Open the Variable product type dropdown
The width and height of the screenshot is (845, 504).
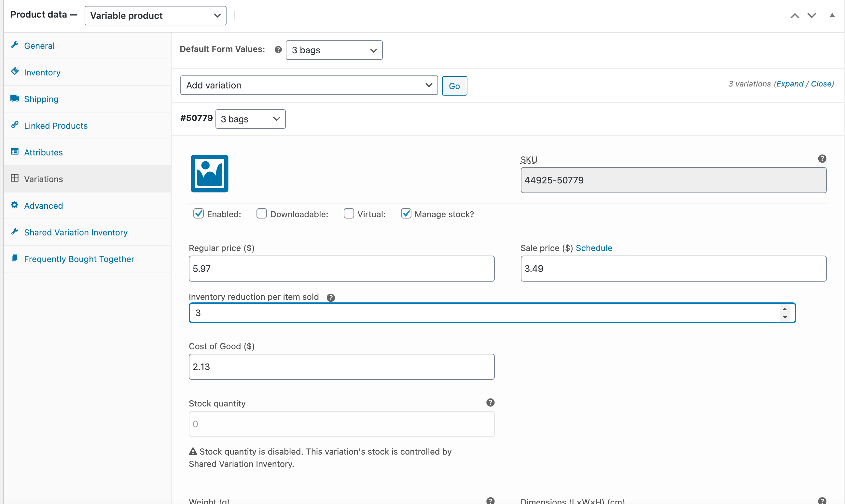tap(155, 16)
